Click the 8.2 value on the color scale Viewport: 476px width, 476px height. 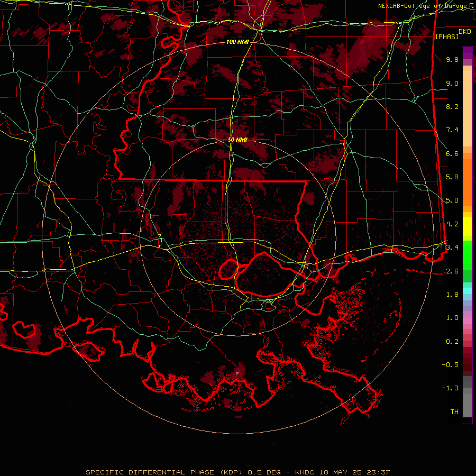[x=452, y=106]
